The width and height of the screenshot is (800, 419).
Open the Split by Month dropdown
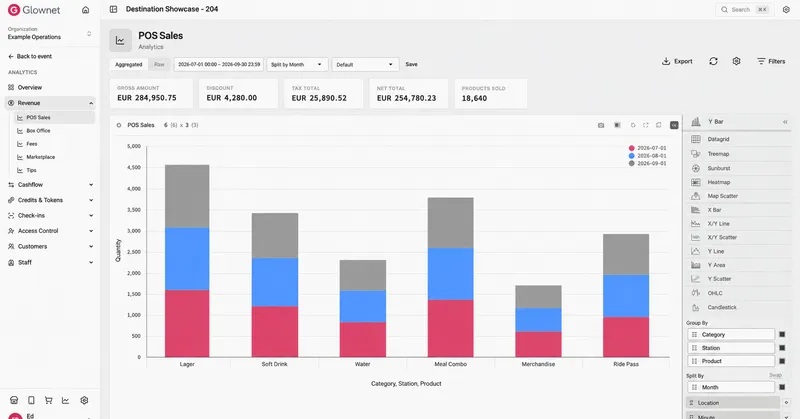pos(297,65)
